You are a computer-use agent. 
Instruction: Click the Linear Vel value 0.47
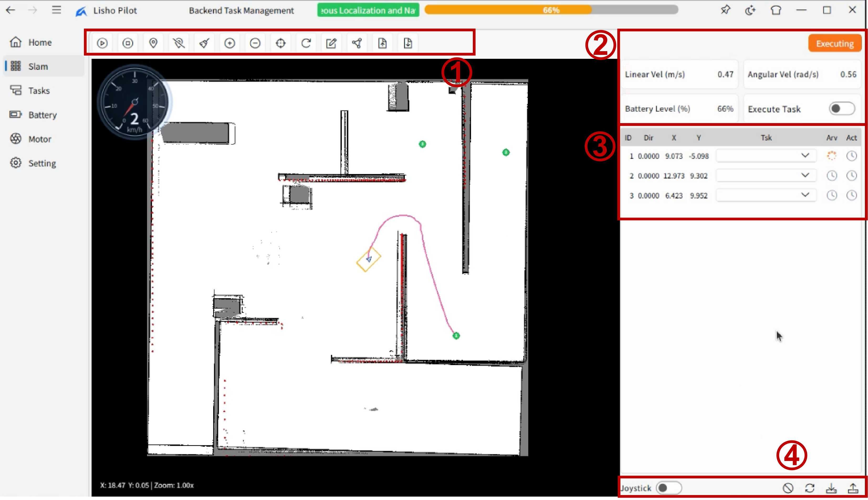(x=725, y=75)
